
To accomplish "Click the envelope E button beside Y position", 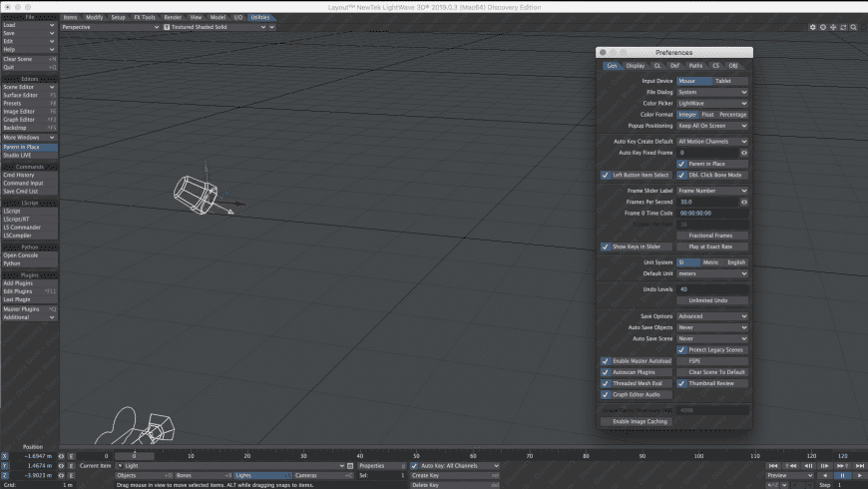I will [x=72, y=466].
